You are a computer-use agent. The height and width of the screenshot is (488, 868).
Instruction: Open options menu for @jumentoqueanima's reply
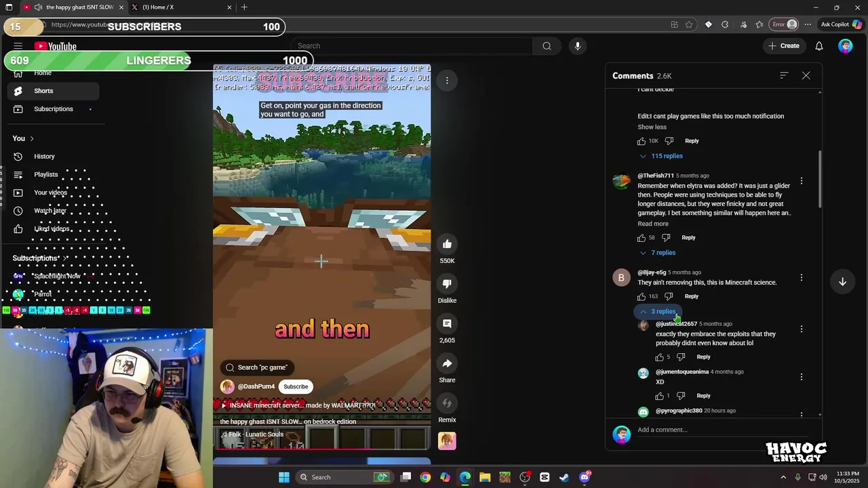point(802,377)
